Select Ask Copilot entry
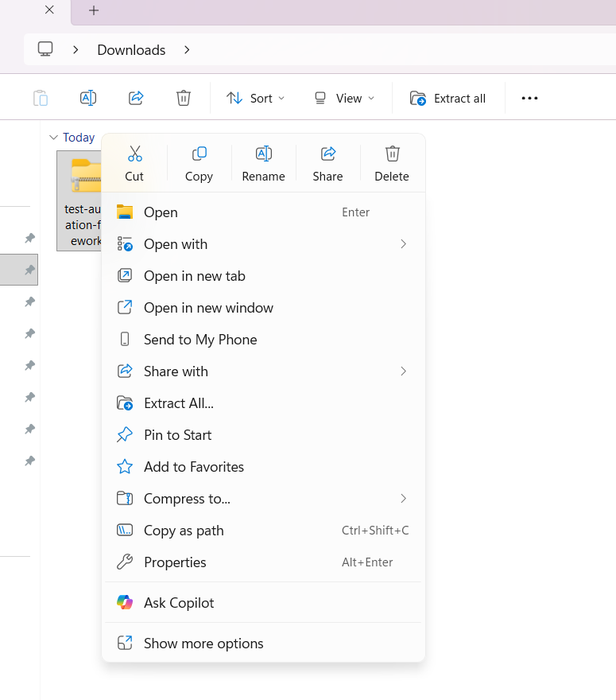Image resolution: width=616 pixels, height=700 pixels. tap(263, 603)
